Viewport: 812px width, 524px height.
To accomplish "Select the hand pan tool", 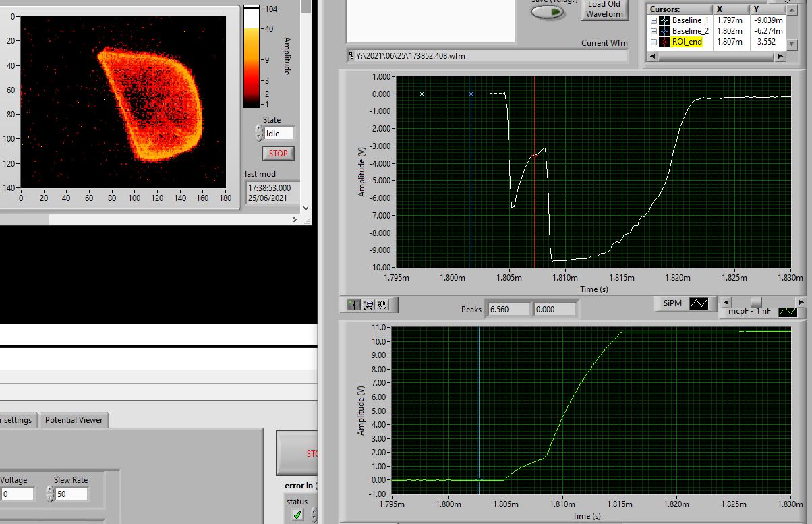I will pyautogui.click(x=383, y=305).
